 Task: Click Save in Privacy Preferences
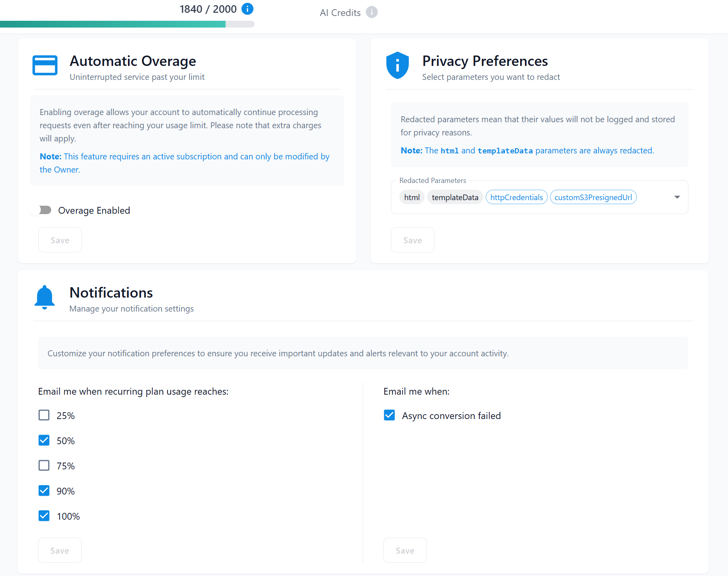click(x=413, y=240)
